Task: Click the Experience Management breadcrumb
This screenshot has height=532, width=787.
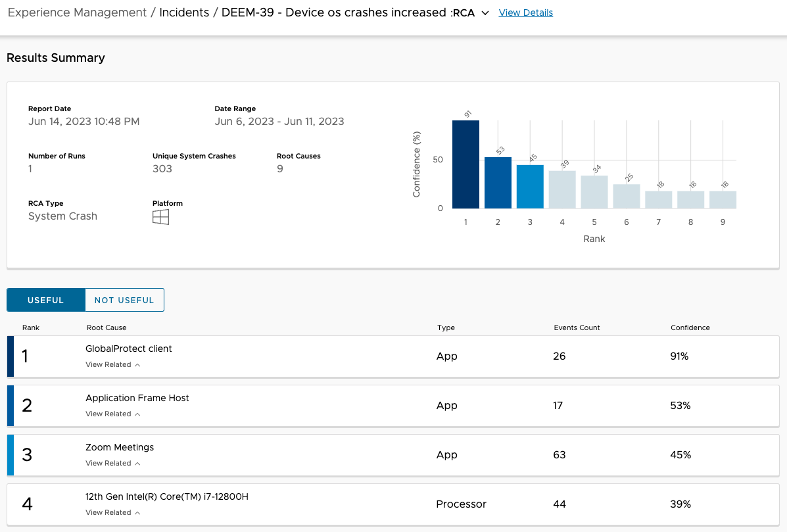Action: click(x=77, y=12)
